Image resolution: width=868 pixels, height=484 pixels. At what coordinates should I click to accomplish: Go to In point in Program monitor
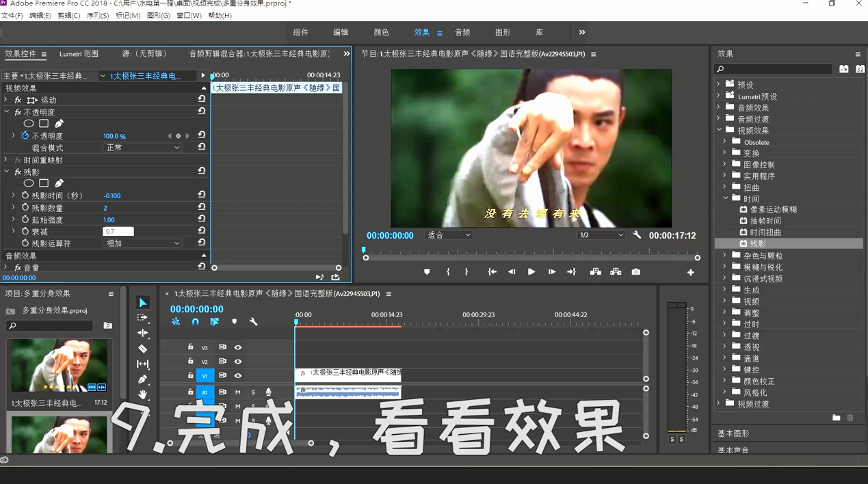pyautogui.click(x=492, y=272)
